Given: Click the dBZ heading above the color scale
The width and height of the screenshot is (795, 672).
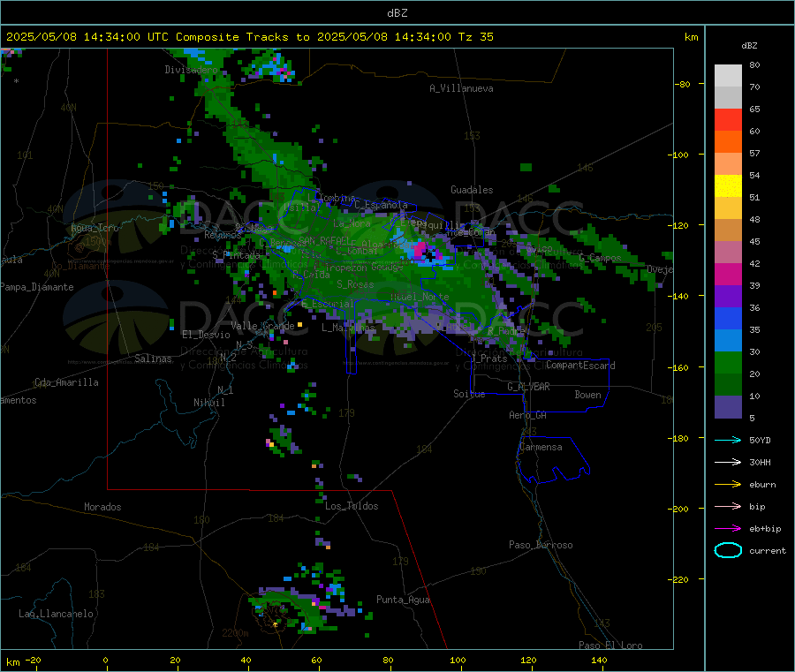Looking at the screenshot, I should click(749, 46).
